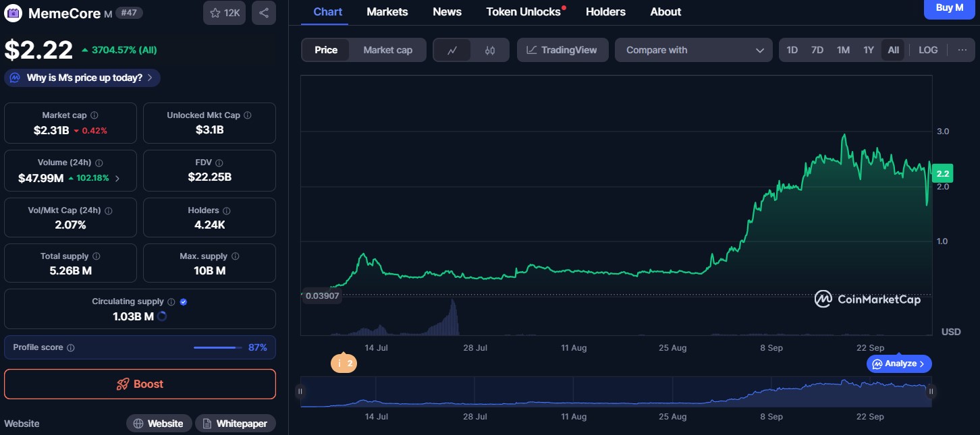Switch to candlestick chart icon
The width and height of the screenshot is (980, 435).
tap(490, 50)
